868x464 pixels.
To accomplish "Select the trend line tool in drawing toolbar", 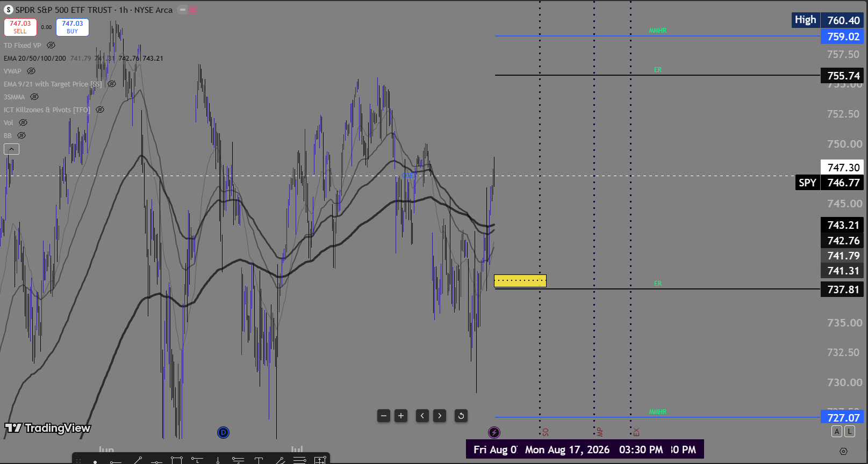I will [x=137, y=460].
